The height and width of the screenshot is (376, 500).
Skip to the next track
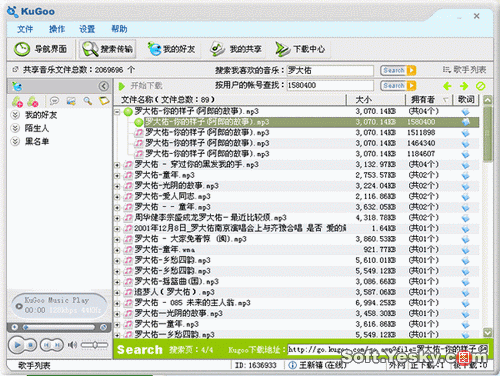[x=58, y=345]
